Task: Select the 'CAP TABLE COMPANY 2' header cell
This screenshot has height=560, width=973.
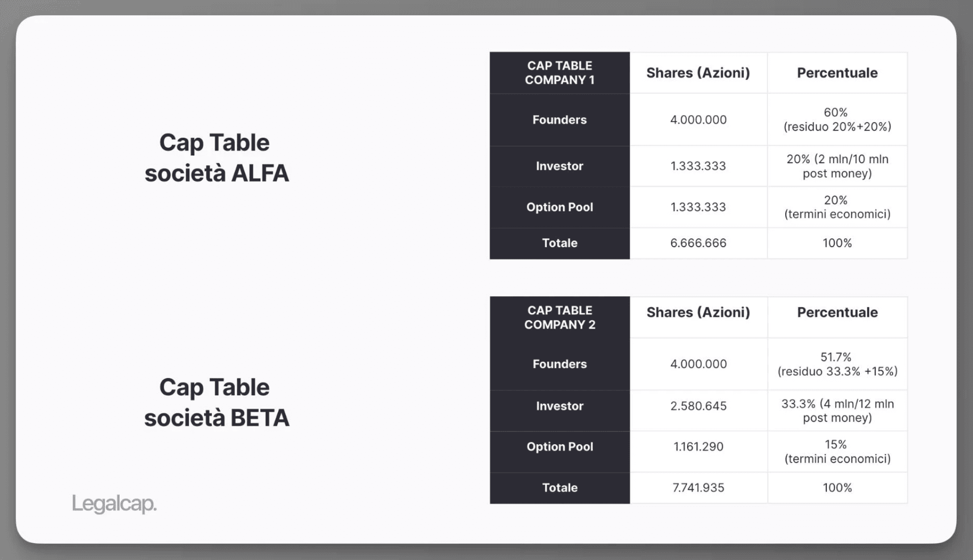Action: [559, 317]
